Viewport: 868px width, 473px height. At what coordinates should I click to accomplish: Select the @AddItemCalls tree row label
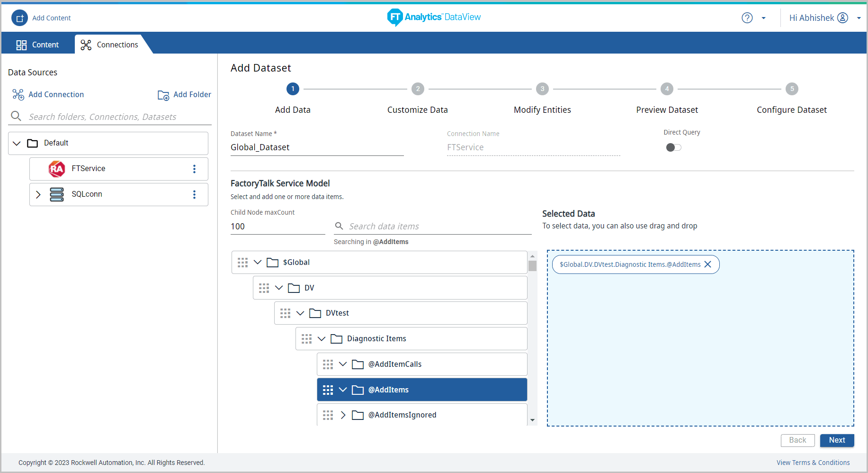click(395, 364)
